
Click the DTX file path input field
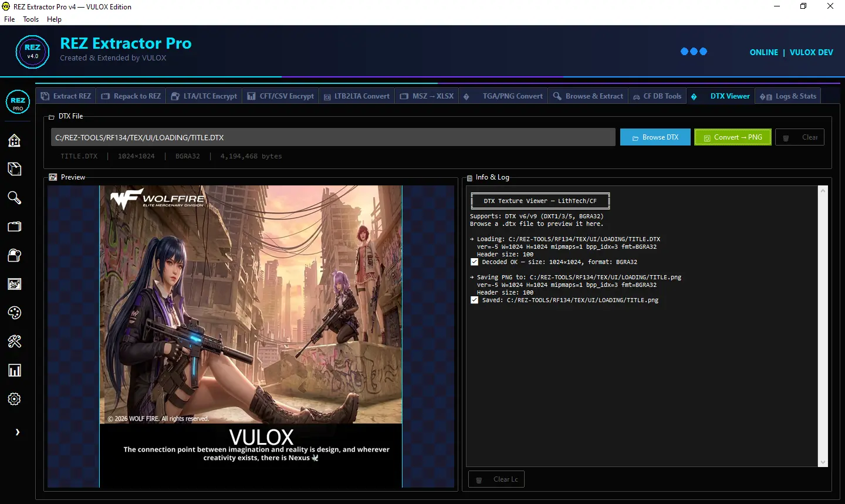(x=333, y=137)
